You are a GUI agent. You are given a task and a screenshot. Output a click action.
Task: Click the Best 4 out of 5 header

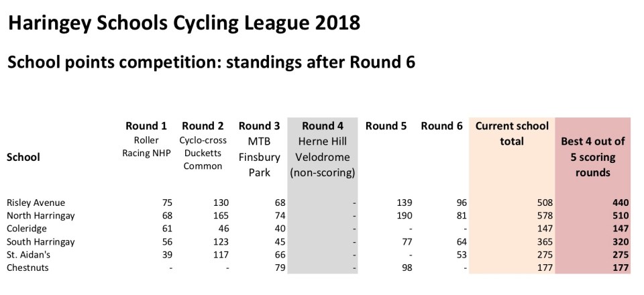592,156
